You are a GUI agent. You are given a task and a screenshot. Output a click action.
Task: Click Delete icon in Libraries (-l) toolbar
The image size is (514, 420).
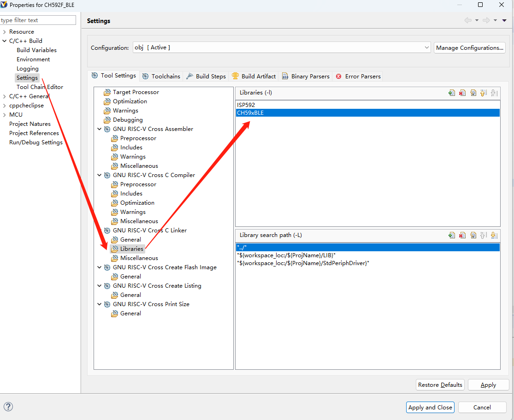tap(462, 93)
